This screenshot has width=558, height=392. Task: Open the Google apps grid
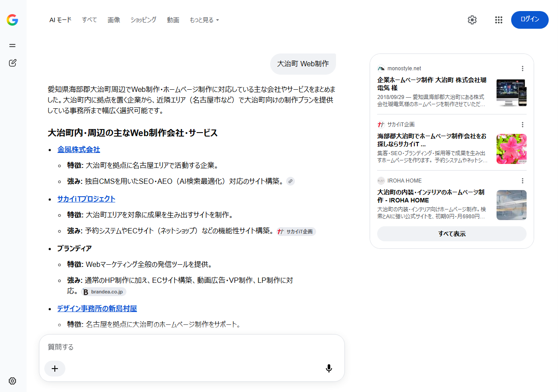pos(499,20)
